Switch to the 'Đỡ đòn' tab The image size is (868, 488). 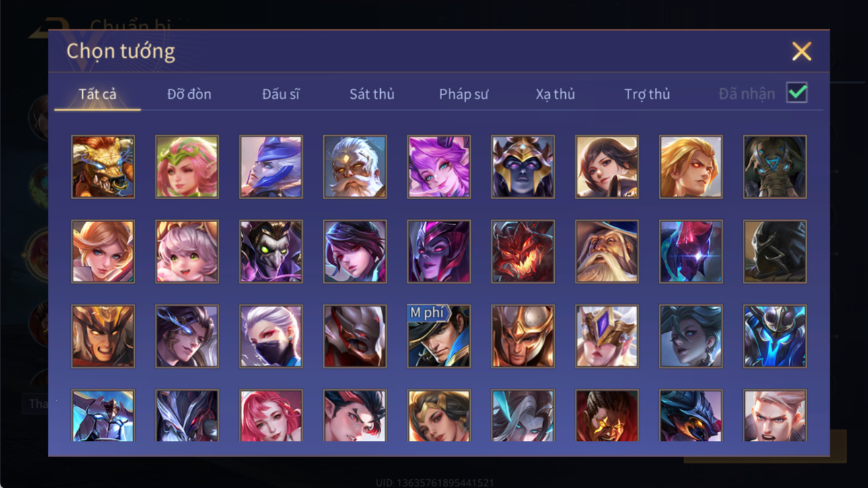tap(189, 94)
